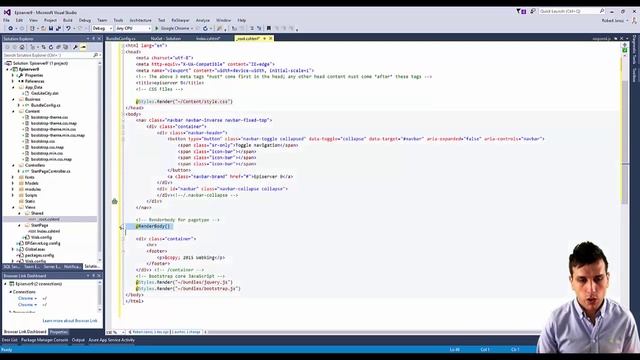Click the Show All Files icon

pos(65,47)
